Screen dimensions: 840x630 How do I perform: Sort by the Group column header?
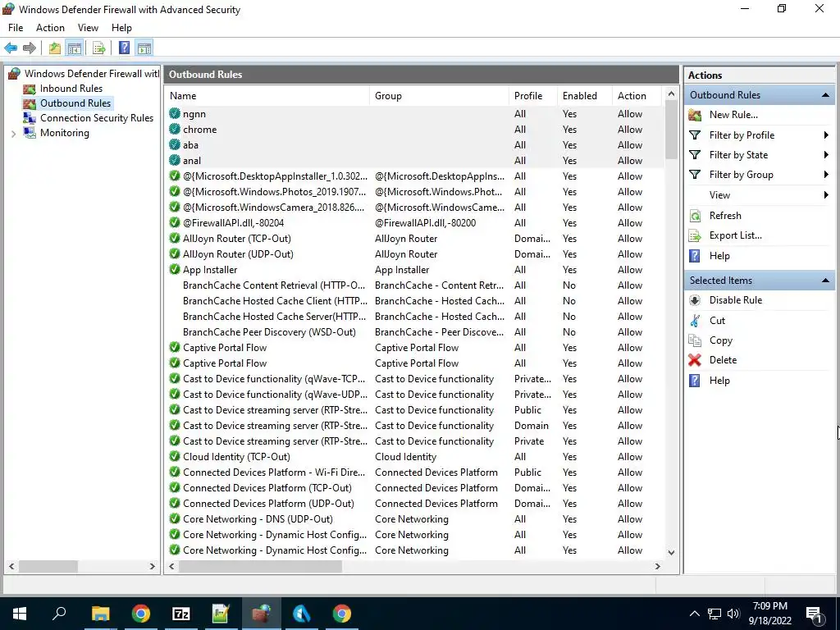coord(439,96)
